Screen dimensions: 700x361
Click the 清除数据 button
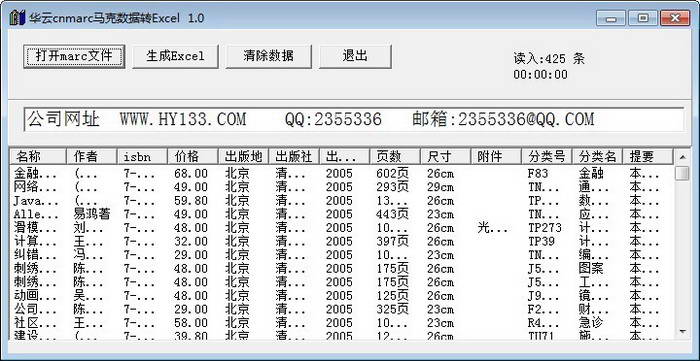[x=268, y=56]
